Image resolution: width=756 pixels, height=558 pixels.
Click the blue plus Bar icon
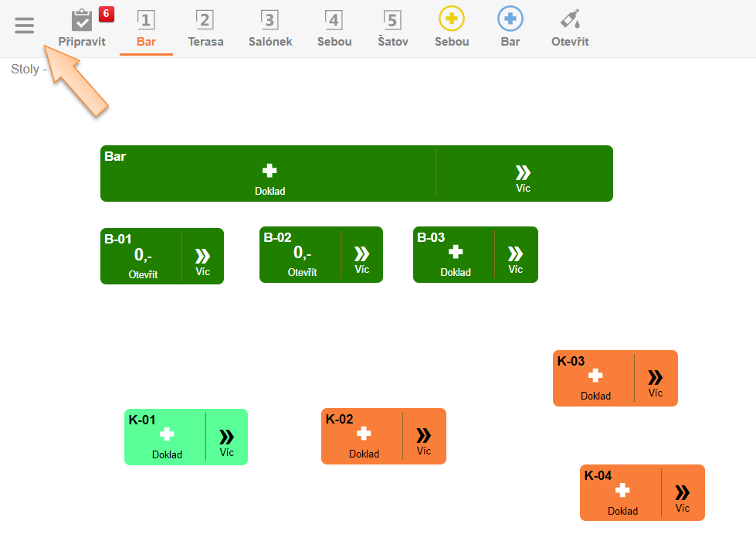pos(510,19)
